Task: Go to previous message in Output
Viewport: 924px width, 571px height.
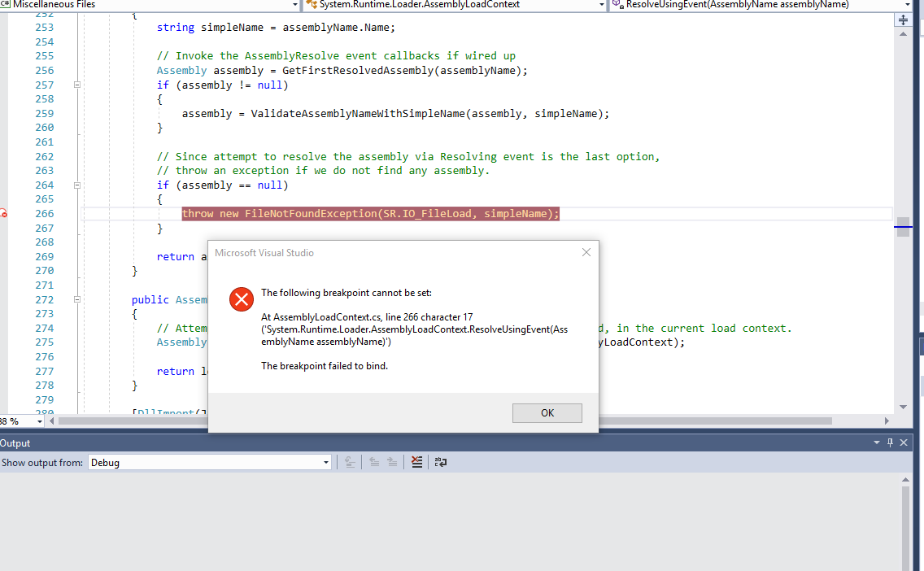Action: (374, 463)
